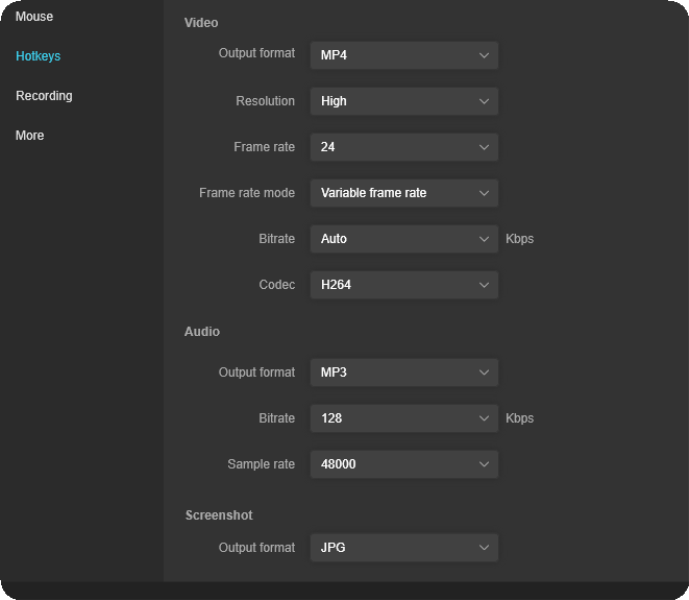The width and height of the screenshot is (689, 600).
Task: Open the More settings section
Action: (x=30, y=135)
